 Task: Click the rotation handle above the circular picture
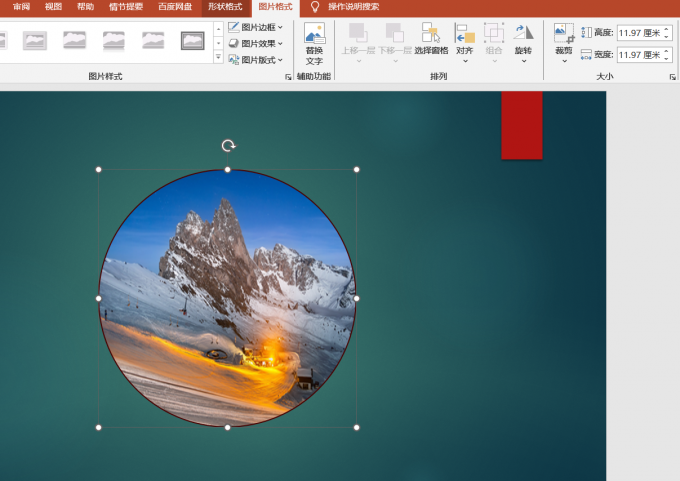coord(228,146)
